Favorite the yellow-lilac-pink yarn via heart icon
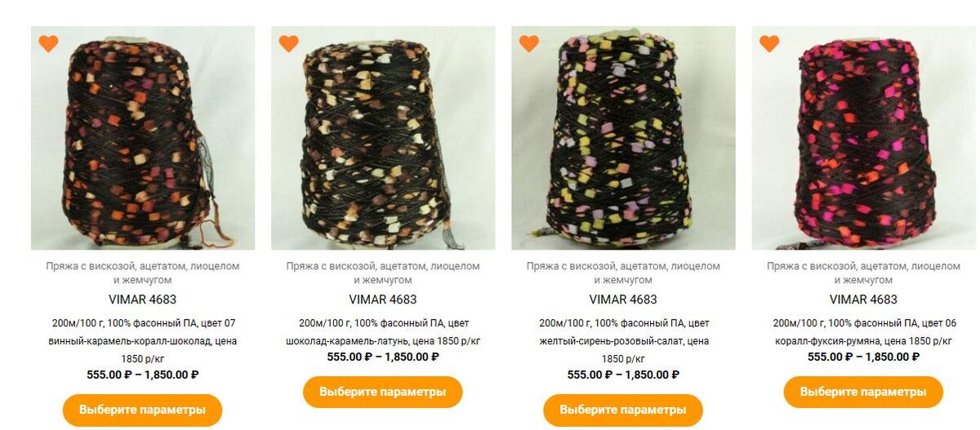Image resolution: width=980 pixels, height=430 pixels. click(528, 43)
